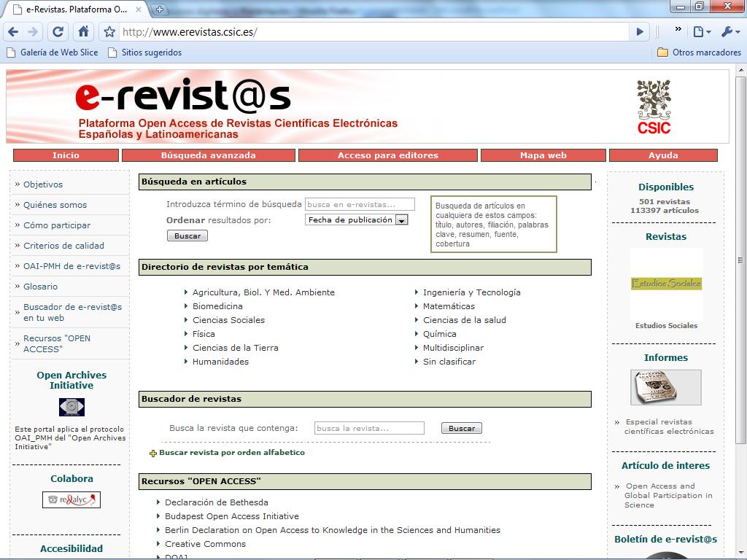
Task: Show hidden toolbar items chevron
Action: (678, 29)
